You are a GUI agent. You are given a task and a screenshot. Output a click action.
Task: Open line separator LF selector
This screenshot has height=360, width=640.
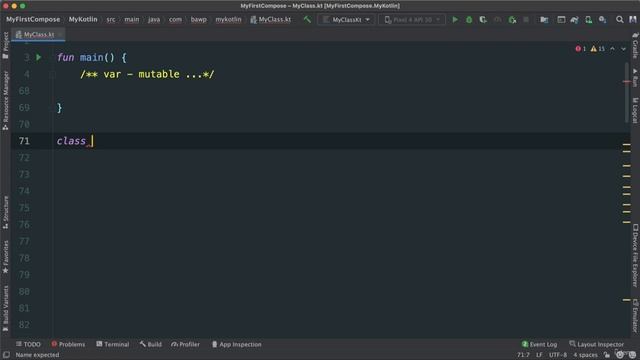coord(539,355)
